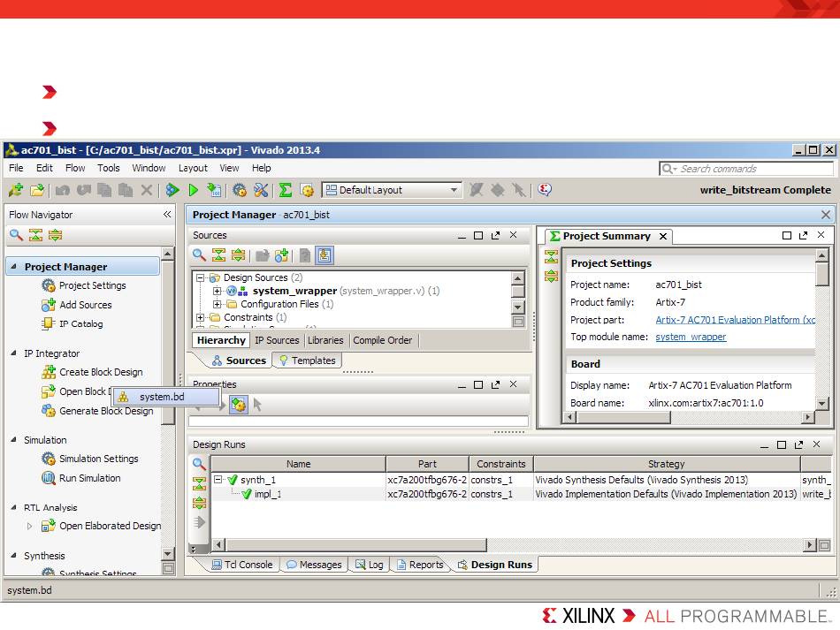Screen dimensions: 840x630
Task: Float the Design Runs panel via pop-out icon
Action: click(798, 444)
